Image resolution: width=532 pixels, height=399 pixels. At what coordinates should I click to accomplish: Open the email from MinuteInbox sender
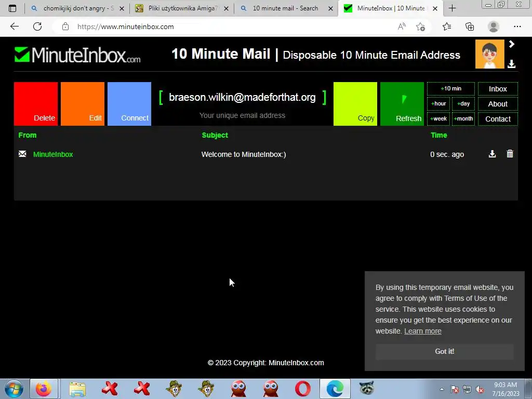pyautogui.click(x=53, y=154)
